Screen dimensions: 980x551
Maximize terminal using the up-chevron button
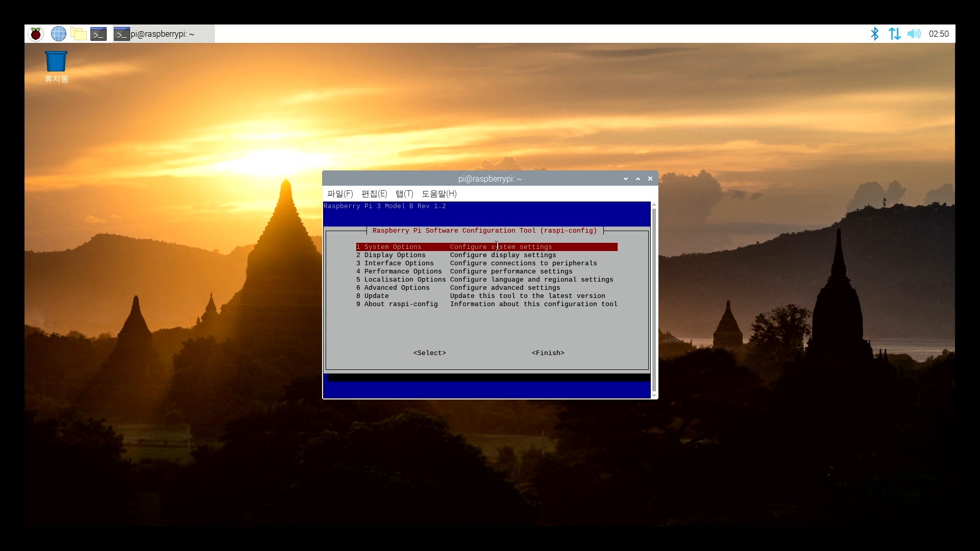pyautogui.click(x=638, y=179)
